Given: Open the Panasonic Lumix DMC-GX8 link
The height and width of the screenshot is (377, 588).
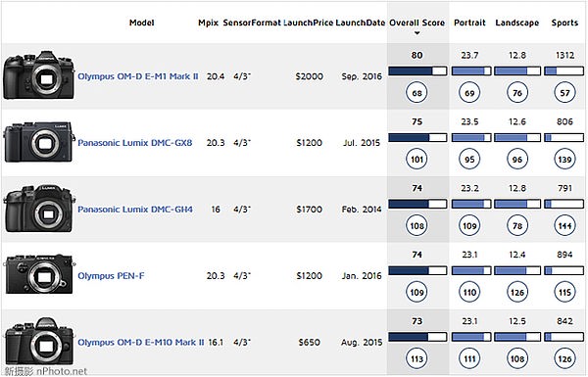Looking at the screenshot, I should pyautogui.click(x=135, y=143).
